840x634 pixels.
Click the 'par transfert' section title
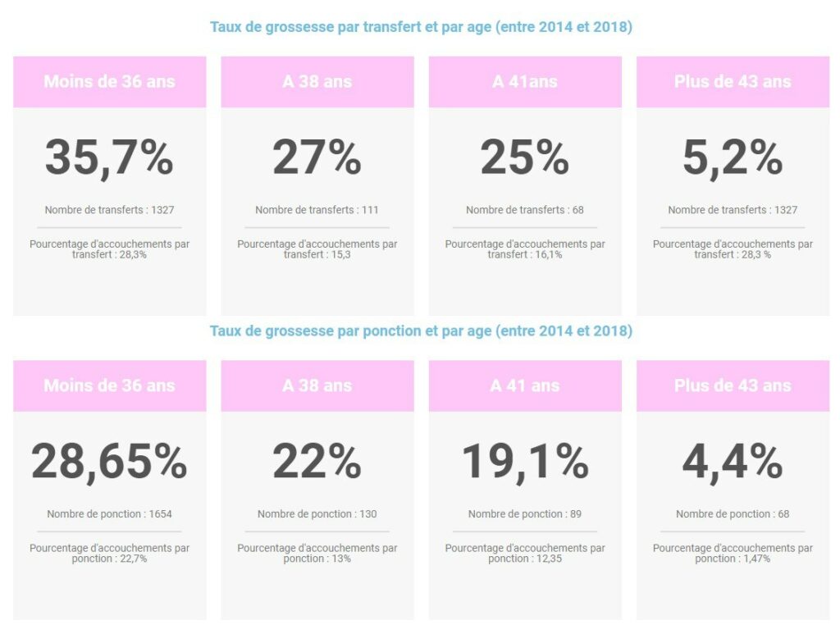(421, 27)
